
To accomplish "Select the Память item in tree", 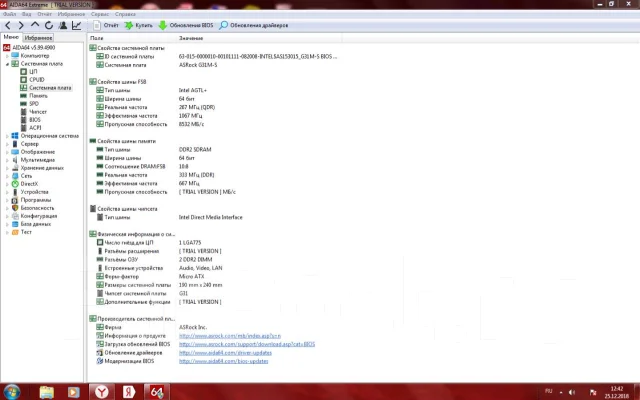I will point(38,96).
